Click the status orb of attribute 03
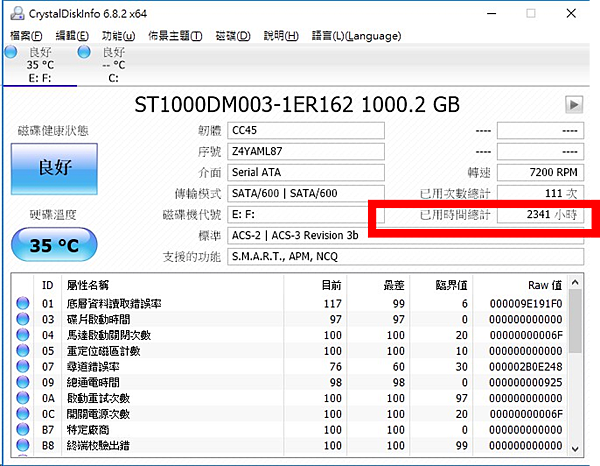The height and width of the screenshot is (466, 600). tap(23, 319)
